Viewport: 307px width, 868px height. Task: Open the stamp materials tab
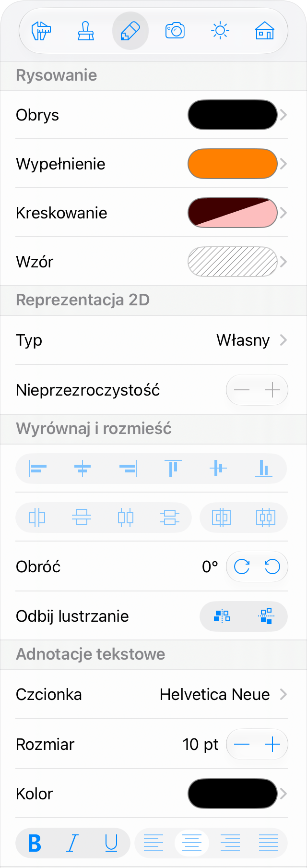click(86, 31)
